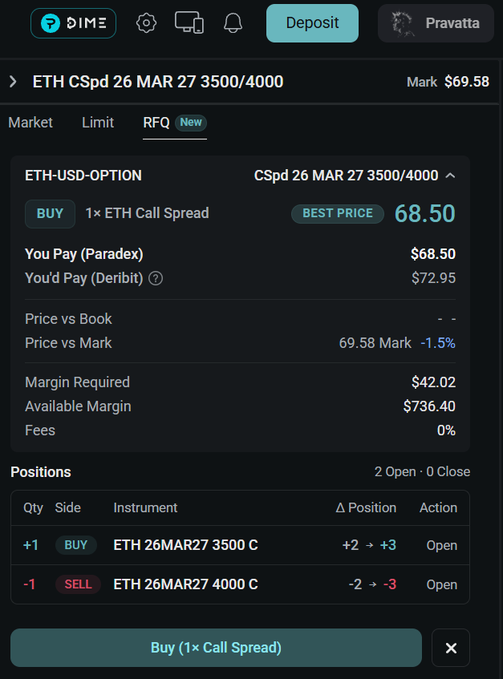
Task: Open the devices icon in header
Action: point(189,23)
